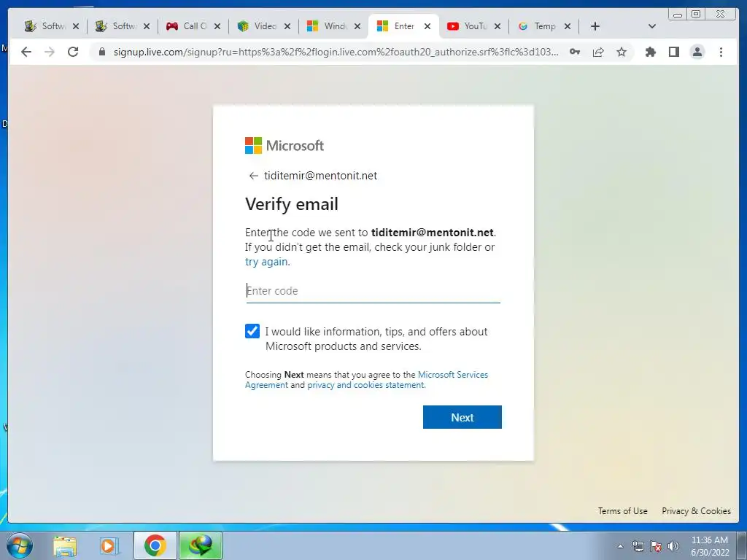The height and width of the screenshot is (560, 747).
Task: Open the taskbar clock and date
Action: tap(710, 546)
